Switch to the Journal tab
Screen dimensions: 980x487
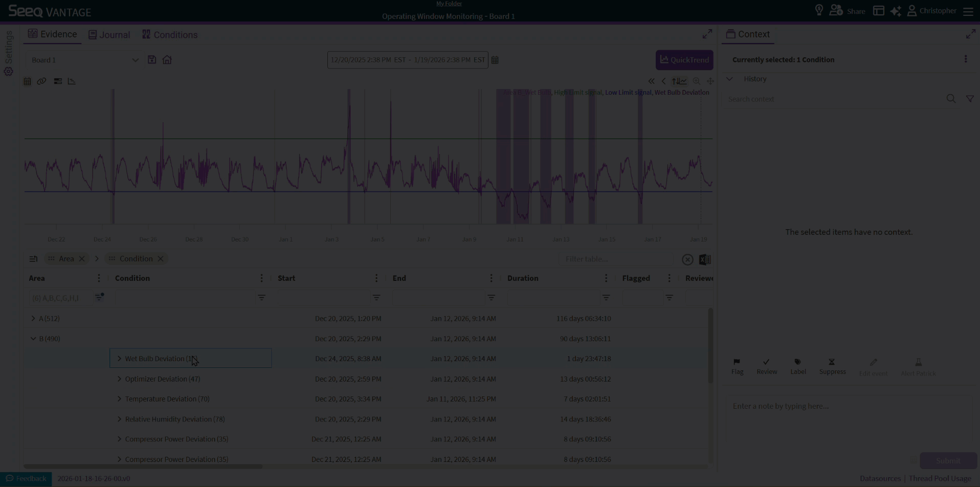109,35
